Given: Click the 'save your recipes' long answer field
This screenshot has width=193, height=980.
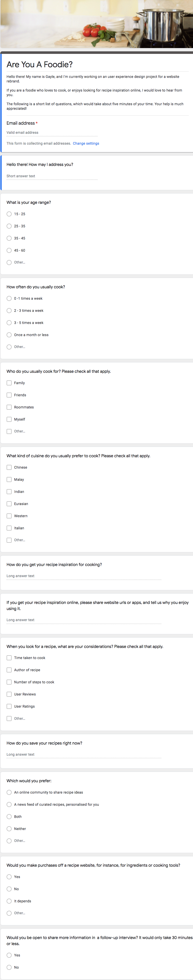Looking at the screenshot, I should pos(84,754).
